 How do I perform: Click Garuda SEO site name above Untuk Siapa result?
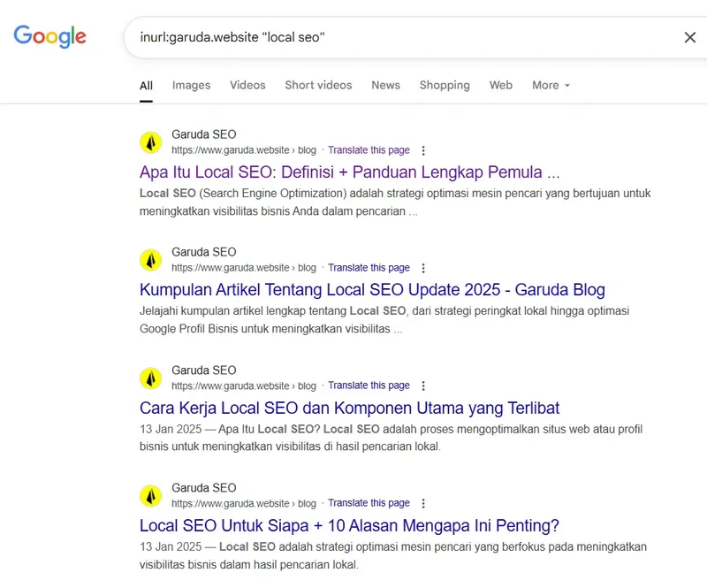(204, 488)
